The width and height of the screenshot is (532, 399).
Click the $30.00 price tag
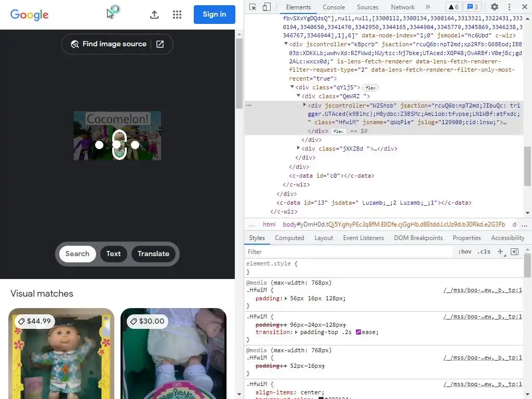point(147,321)
